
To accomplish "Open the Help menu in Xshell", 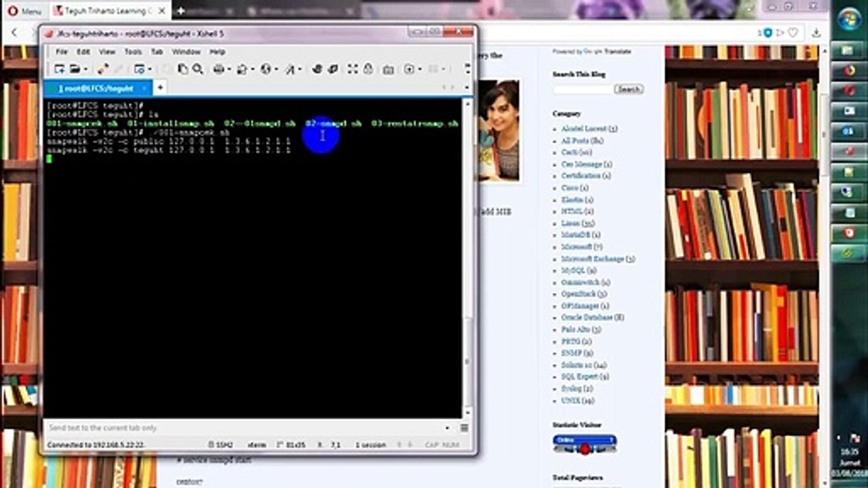I will tap(218, 52).
